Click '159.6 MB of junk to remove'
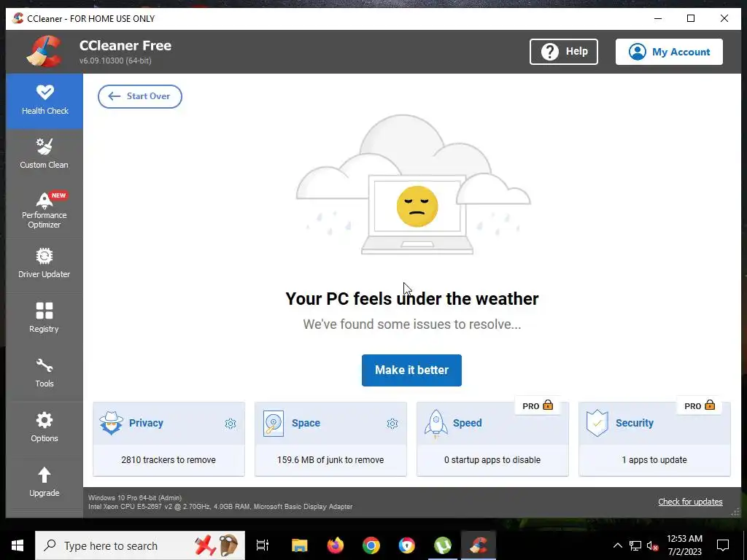This screenshot has height=560, width=747. pyautogui.click(x=330, y=460)
